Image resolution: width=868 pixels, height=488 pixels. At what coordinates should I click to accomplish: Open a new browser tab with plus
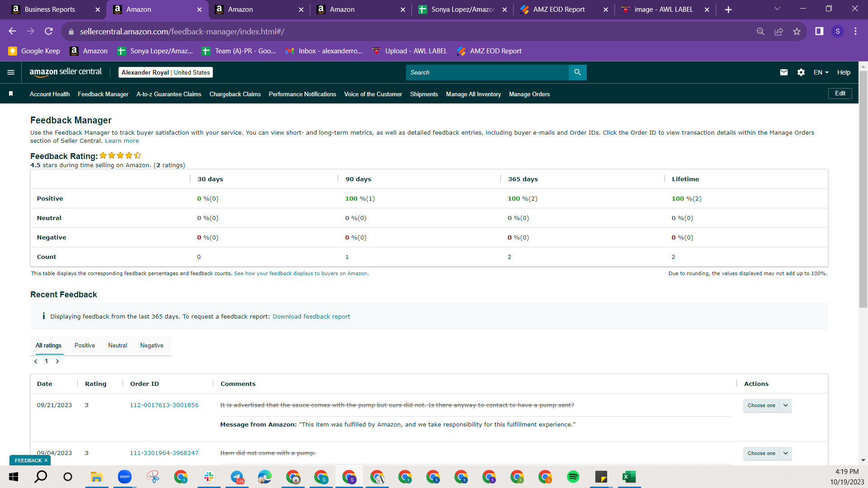tap(728, 9)
